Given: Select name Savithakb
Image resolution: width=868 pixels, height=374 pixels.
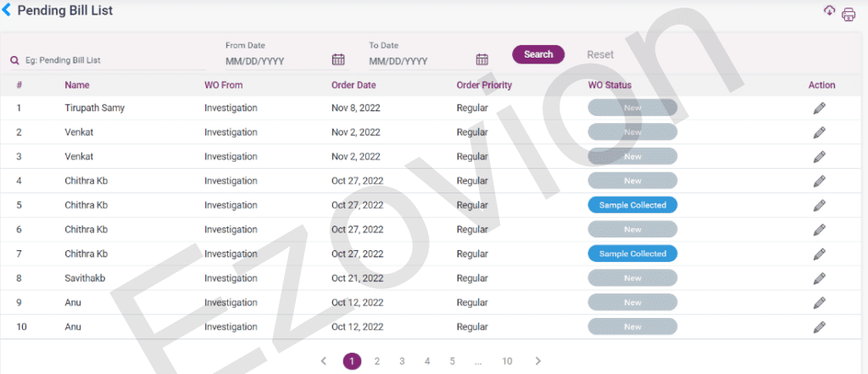Looking at the screenshot, I should pos(86,278).
